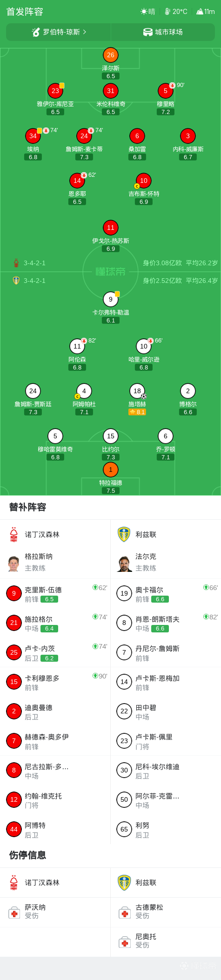Open coach 格拉斯纳 profile photo

[14, 563]
